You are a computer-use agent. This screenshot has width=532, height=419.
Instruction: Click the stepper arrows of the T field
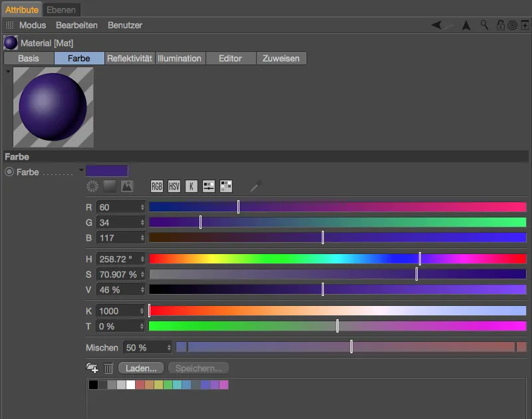click(x=142, y=327)
